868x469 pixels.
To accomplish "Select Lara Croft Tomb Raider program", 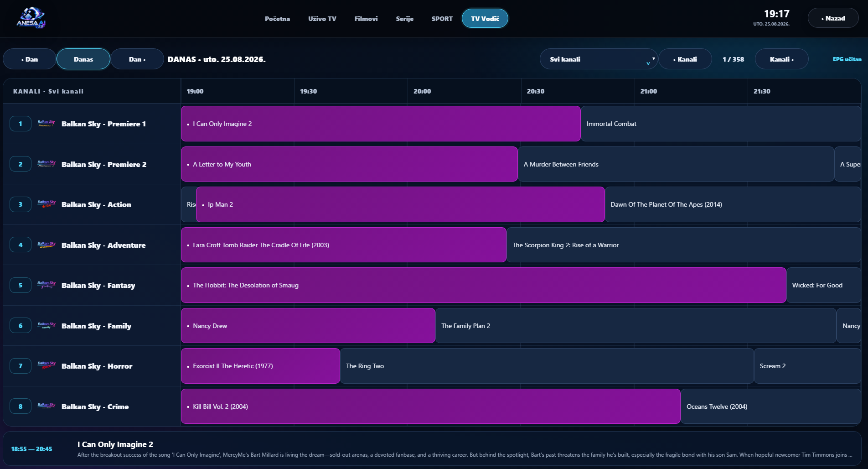I will pos(344,245).
